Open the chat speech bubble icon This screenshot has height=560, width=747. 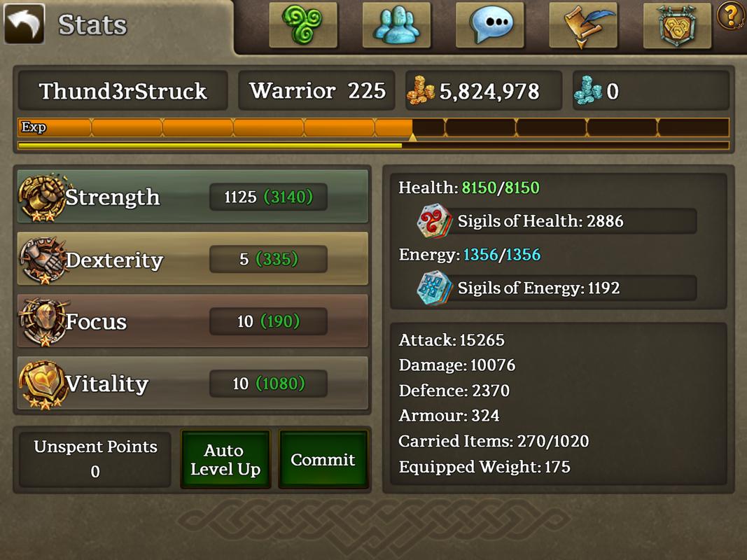(x=490, y=24)
